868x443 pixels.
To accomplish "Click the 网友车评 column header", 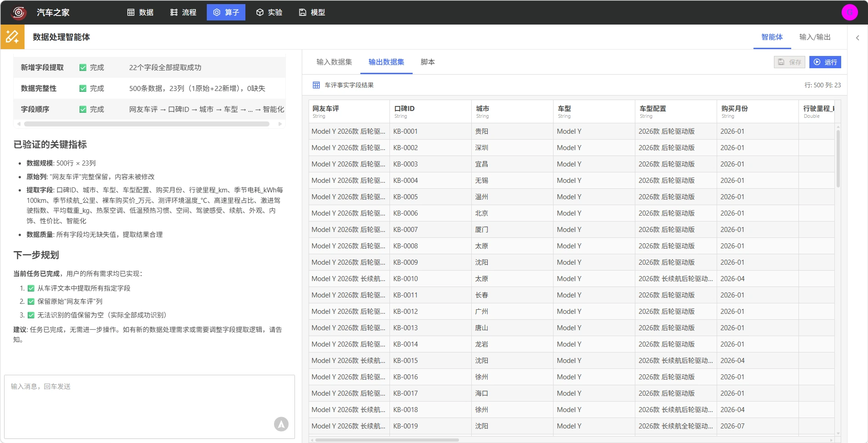I will (x=349, y=111).
